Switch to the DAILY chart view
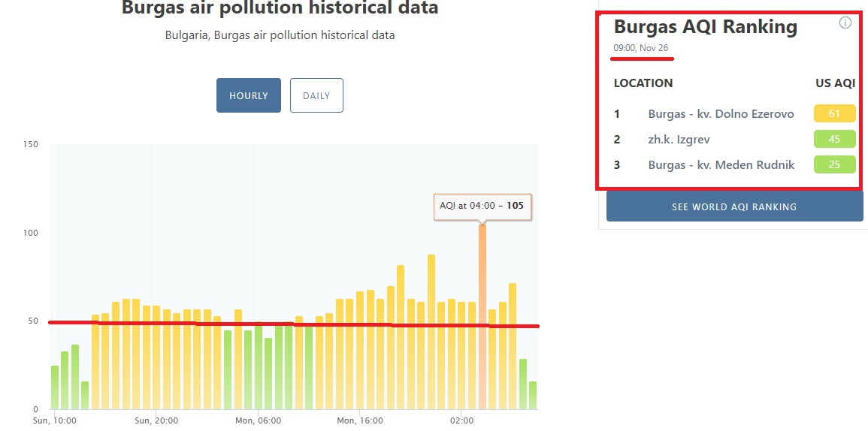868x431 pixels. [x=316, y=95]
